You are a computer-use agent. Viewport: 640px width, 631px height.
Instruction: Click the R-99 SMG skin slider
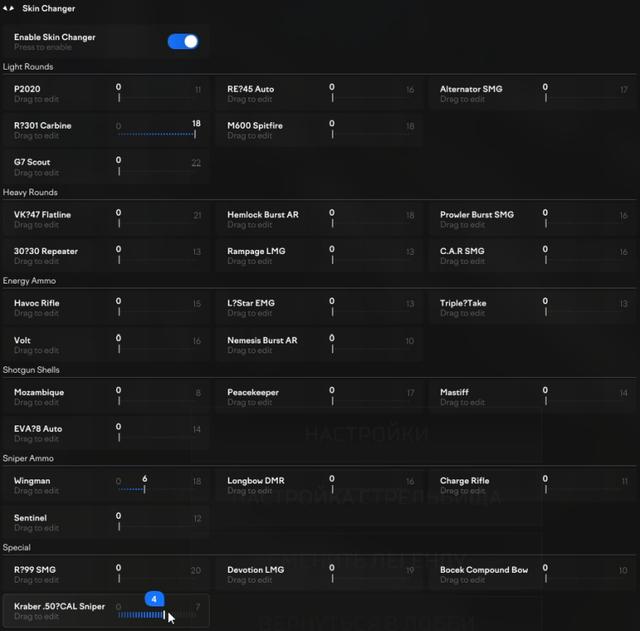(158, 579)
